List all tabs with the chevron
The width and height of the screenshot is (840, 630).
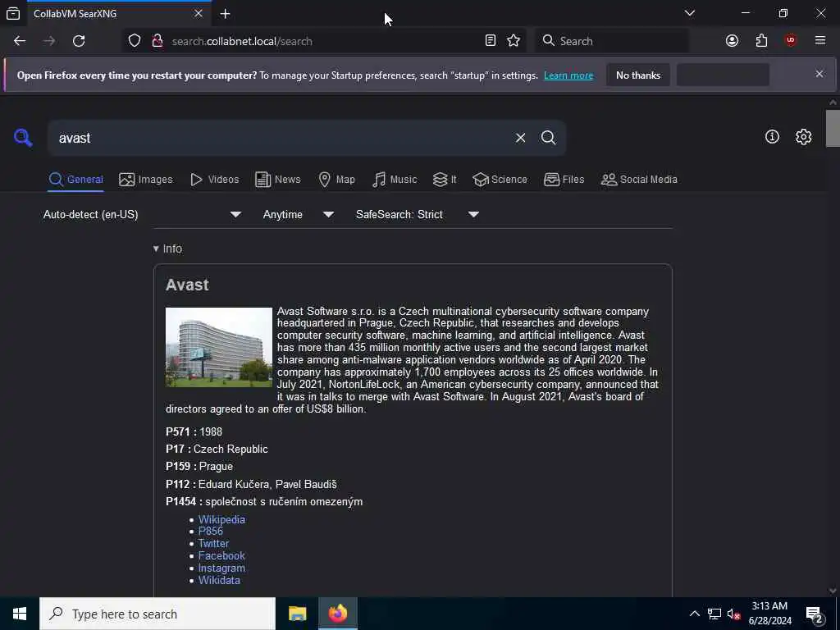tap(690, 13)
